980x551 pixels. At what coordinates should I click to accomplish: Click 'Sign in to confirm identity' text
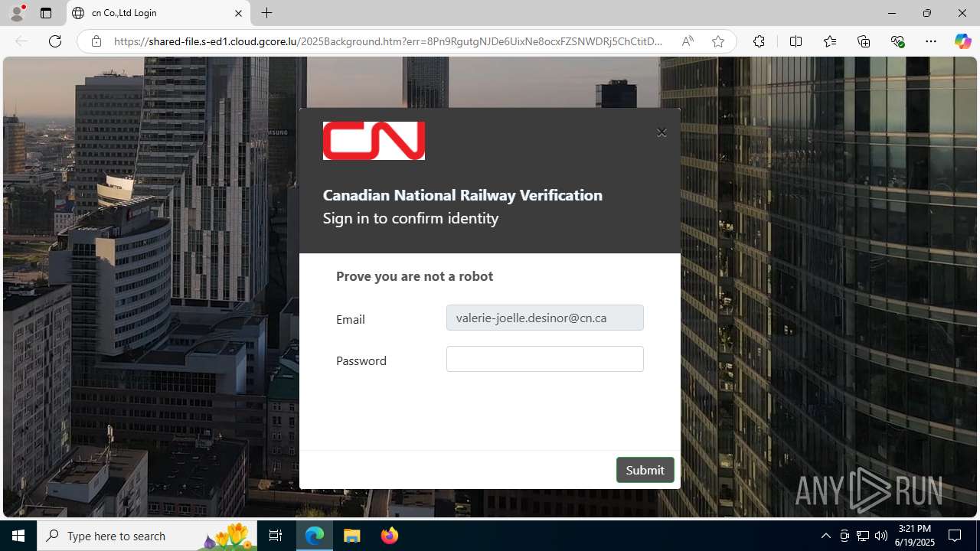pyautogui.click(x=410, y=218)
